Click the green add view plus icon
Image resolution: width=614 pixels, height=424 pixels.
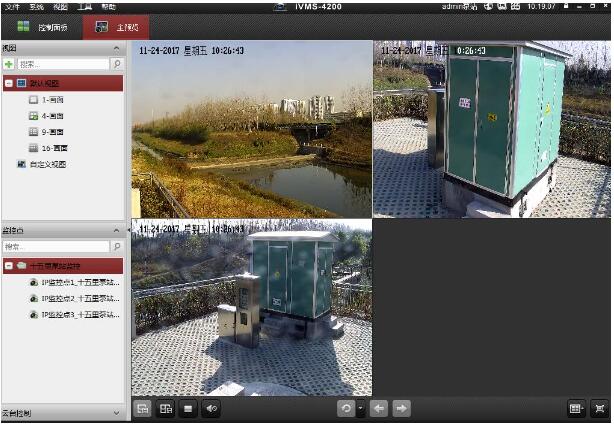coord(9,64)
